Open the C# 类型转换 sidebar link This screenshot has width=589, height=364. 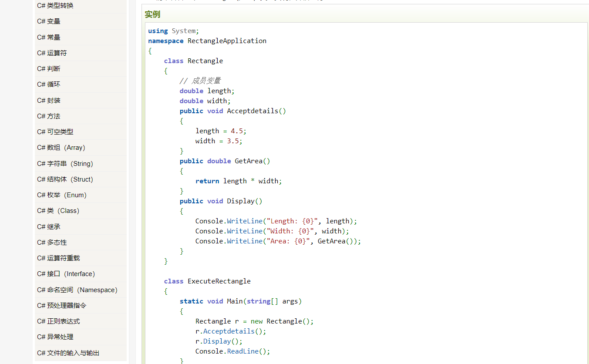pos(55,6)
